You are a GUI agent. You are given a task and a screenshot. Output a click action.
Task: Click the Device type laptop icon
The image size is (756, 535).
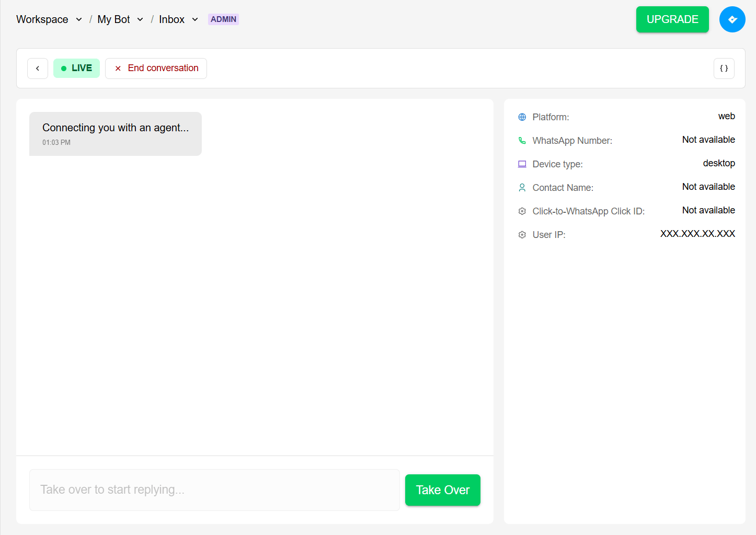pos(522,164)
